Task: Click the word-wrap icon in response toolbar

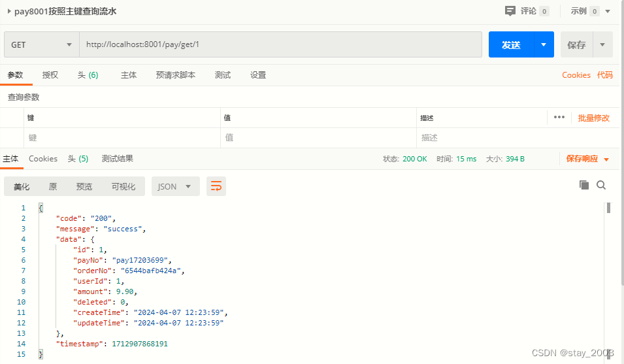Action: (x=216, y=186)
